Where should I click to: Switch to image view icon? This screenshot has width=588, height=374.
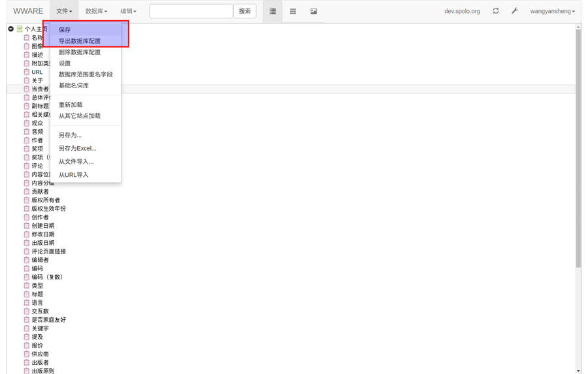pos(314,11)
